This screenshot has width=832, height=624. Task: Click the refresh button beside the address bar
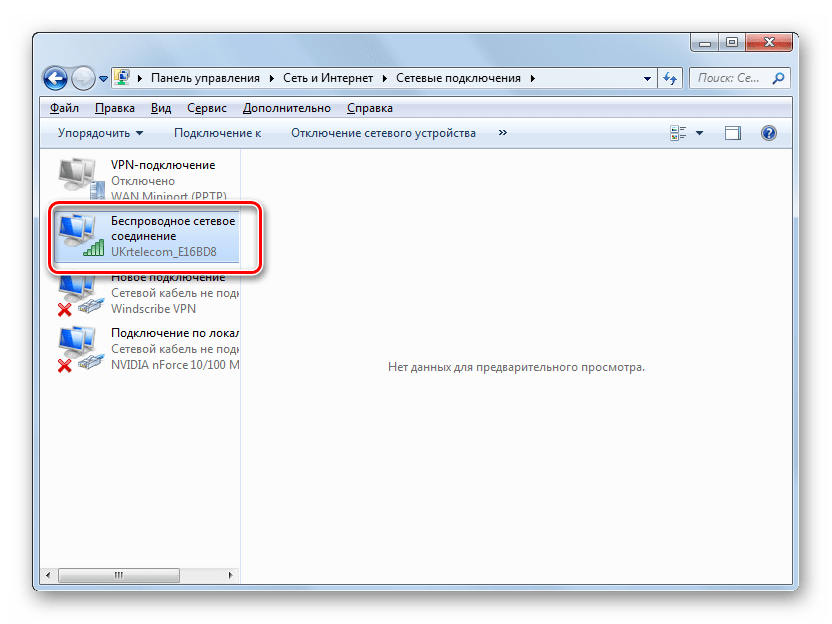pos(671,78)
